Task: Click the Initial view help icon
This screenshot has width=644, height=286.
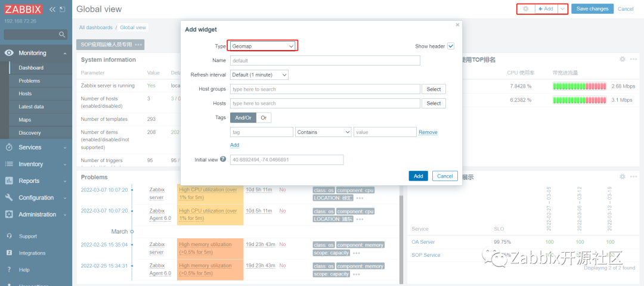Action: (223, 160)
